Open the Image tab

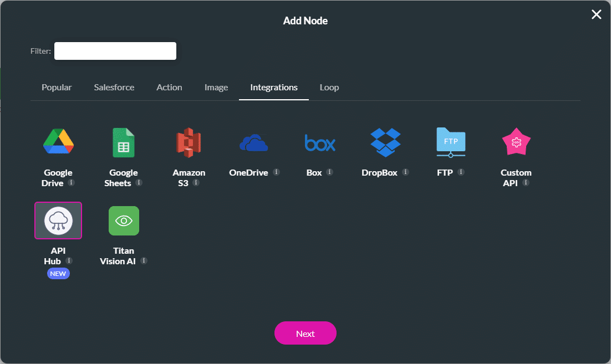coord(216,87)
